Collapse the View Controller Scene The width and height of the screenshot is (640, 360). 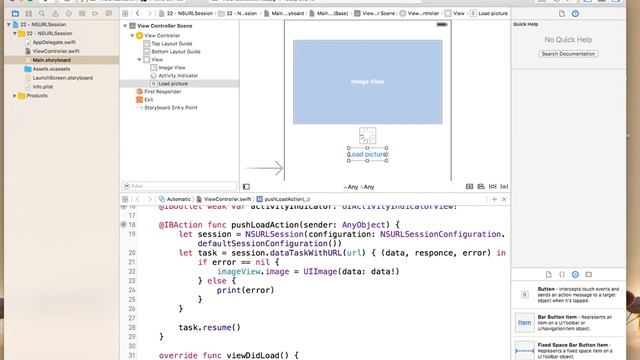click(125, 26)
